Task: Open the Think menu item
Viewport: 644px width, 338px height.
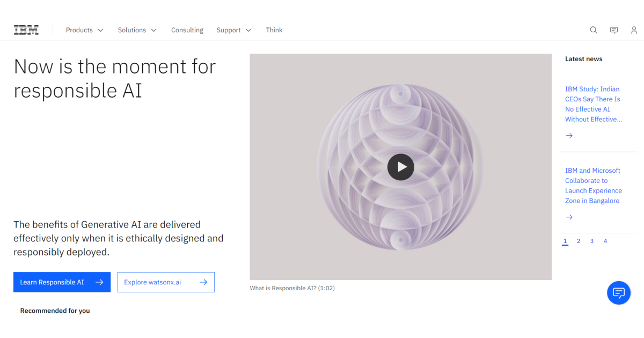Action: click(x=274, y=30)
